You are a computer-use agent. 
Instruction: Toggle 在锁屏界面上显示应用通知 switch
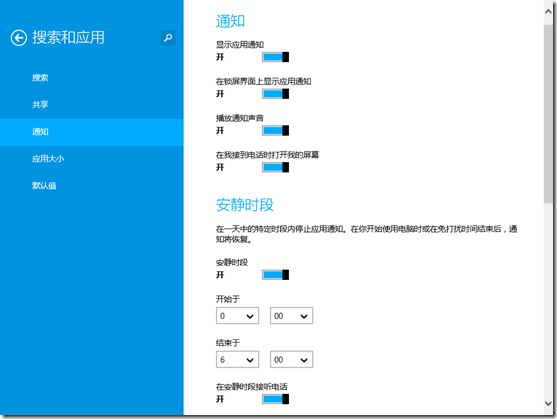tap(275, 94)
